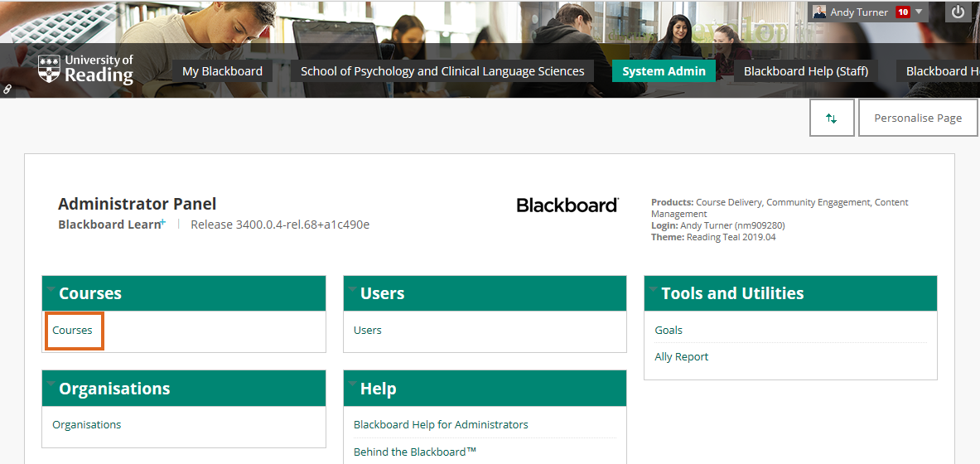Open the red notifications badge
This screenshot has height=464, width=980.
click(903, 12)
